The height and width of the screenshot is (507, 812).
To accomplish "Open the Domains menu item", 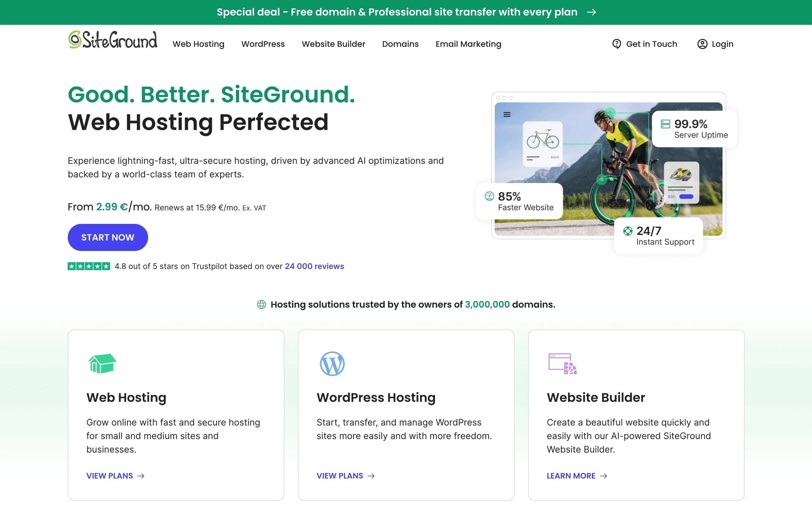I will pyautogui.click(x=400, y=44).
